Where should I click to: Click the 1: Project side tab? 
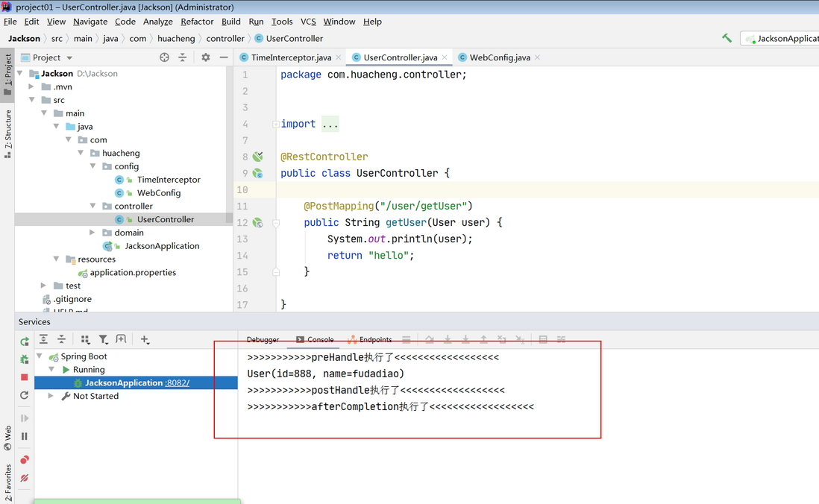point(7,74)
